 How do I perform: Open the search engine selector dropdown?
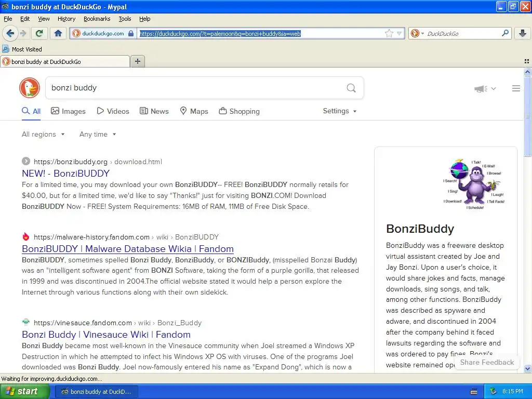pos(417,33)
